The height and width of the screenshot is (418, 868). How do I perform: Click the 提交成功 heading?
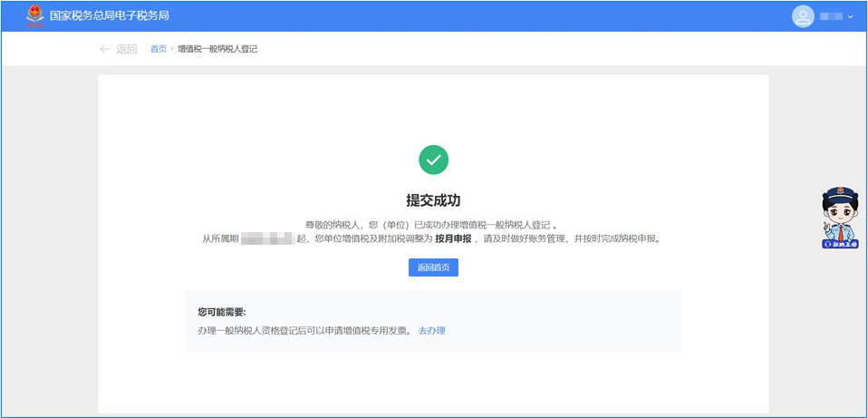[433, 200]
